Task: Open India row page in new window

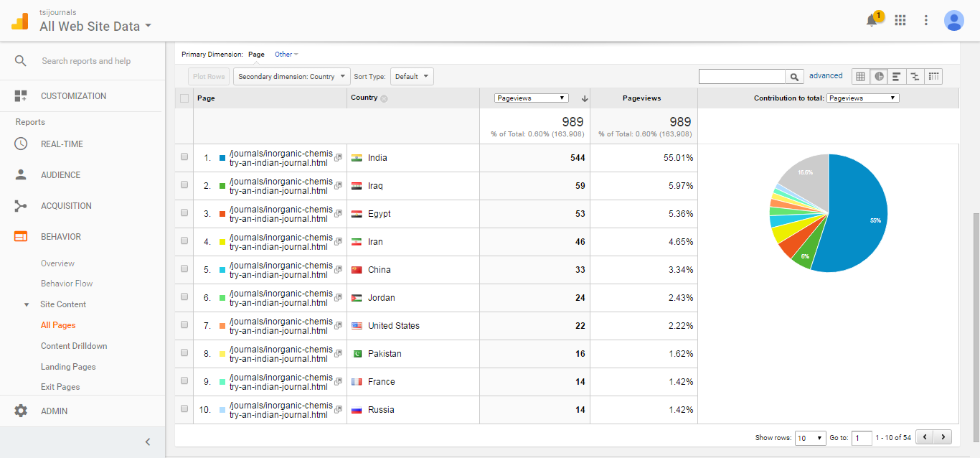Action: 339,157
